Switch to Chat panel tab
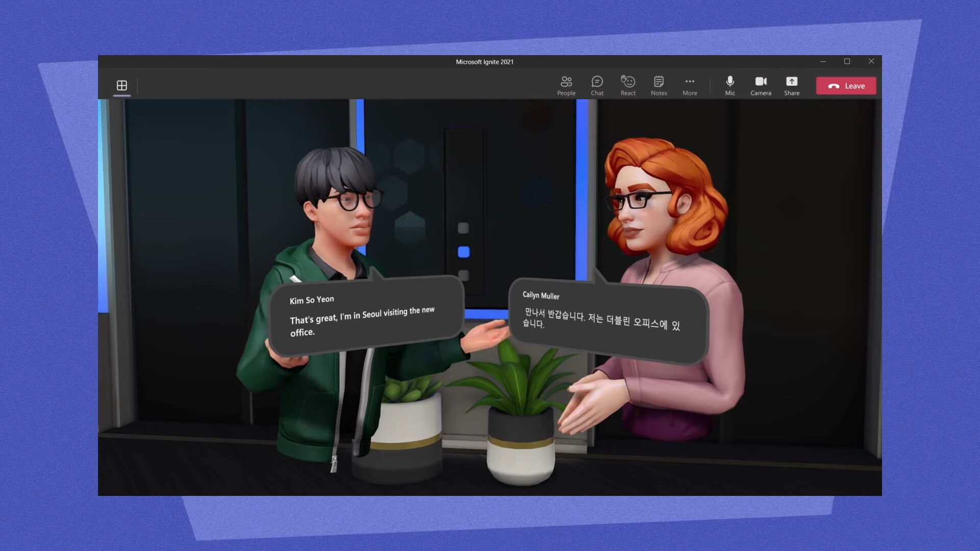The height and width of the screenshot is (551, 980). pyautogui.click(x=597, y=85)
